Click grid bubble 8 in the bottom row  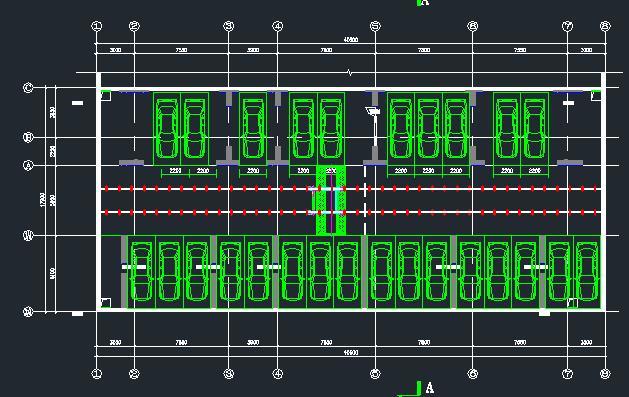[605, 374]
